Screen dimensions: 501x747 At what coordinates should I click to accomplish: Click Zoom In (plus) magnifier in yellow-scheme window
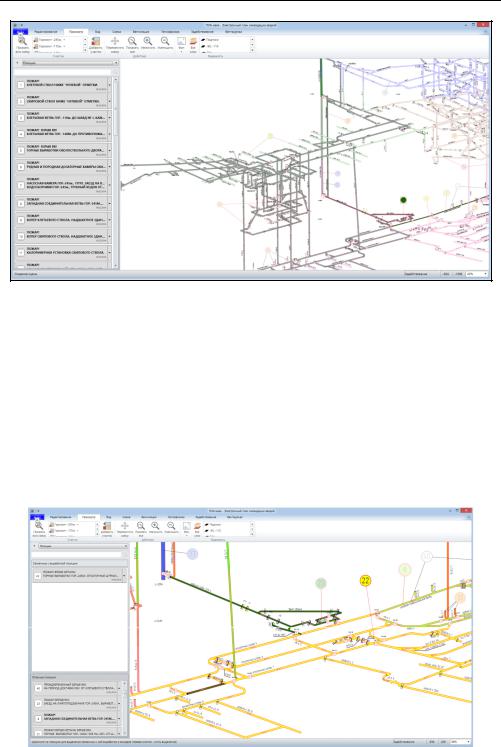pyautogui.click(x=156, y=526)
